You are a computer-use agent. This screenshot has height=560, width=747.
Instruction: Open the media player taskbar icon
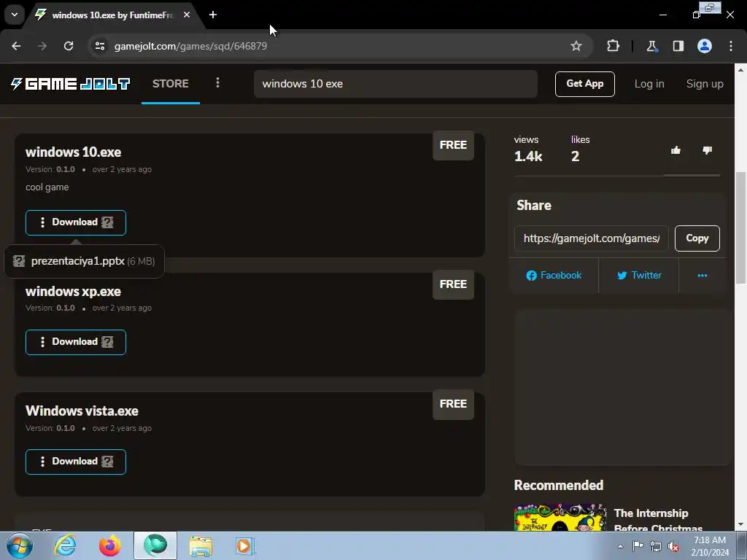[245, 545]
